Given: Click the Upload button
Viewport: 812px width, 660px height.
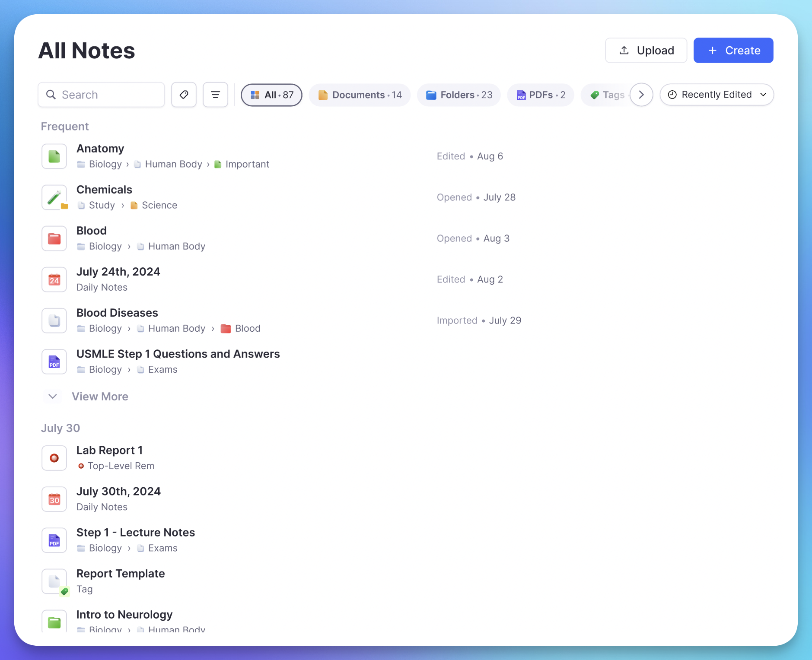Looking at the screenshot, I should 646,50.
